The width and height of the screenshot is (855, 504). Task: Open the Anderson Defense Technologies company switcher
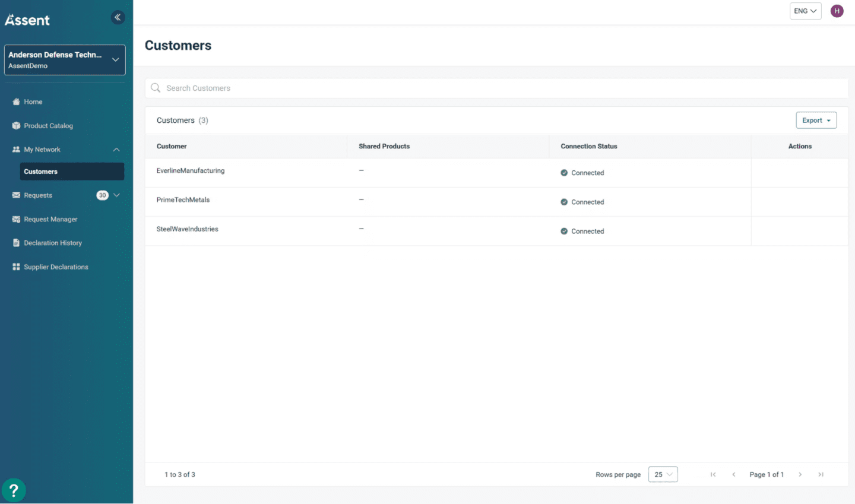pyautogui.click(x=64, y=59)
